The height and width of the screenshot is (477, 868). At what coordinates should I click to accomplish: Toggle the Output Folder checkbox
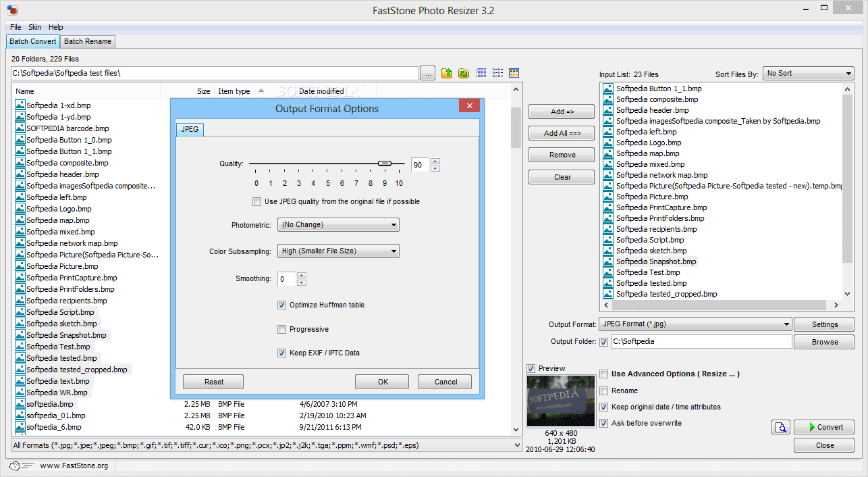coord(603,342)
